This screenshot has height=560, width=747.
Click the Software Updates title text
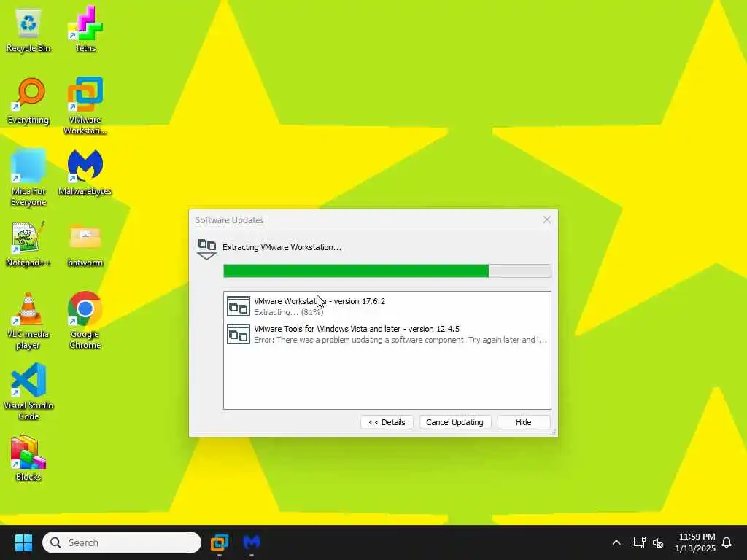tap(229, 220)
